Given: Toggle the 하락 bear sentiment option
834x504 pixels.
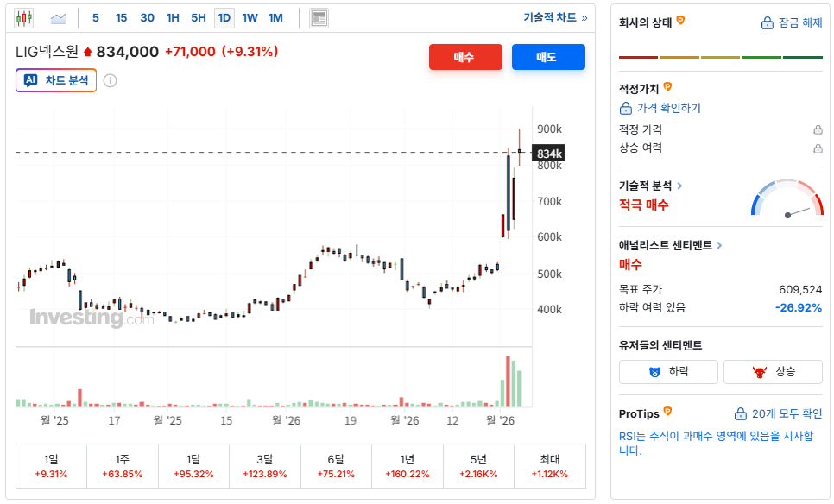Looking at the screenshot, I should pos(667,372).
